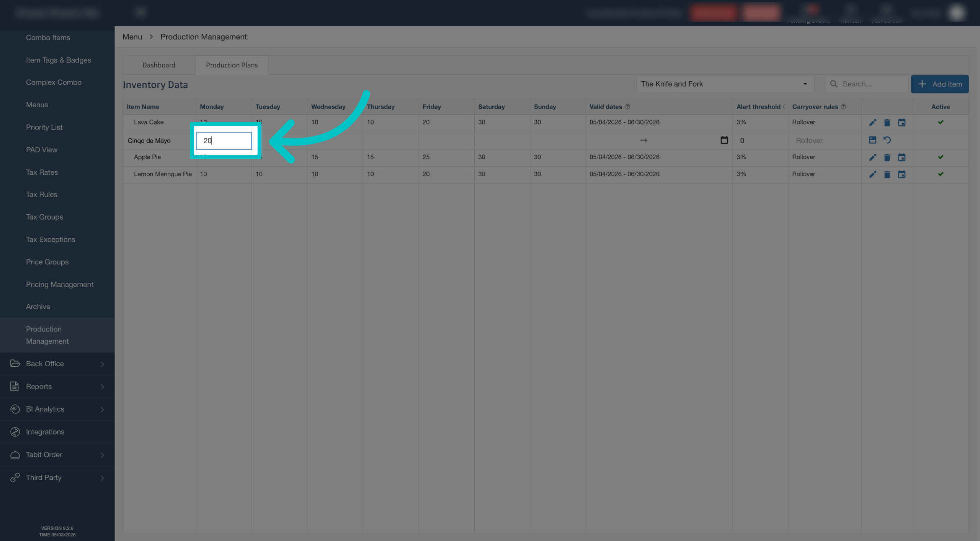This screenshot has width=980, height=541.
Task: Click the Menu breadcrumb link
Action: click(x=132, y=37)
